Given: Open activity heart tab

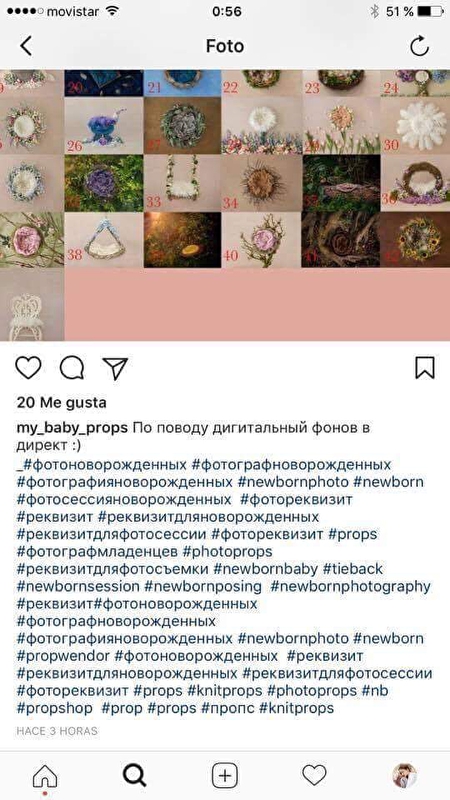Looking at the screenshot, I should (x=314, y=776).
